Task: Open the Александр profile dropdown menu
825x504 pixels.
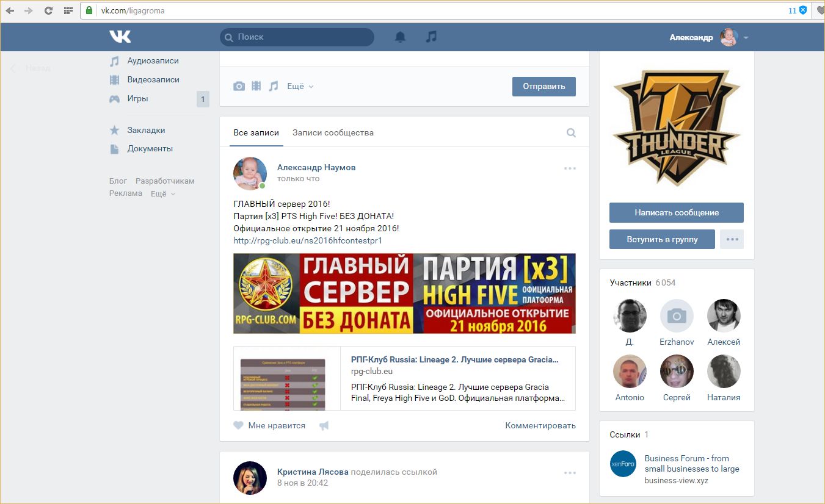Action: point(708,37)
